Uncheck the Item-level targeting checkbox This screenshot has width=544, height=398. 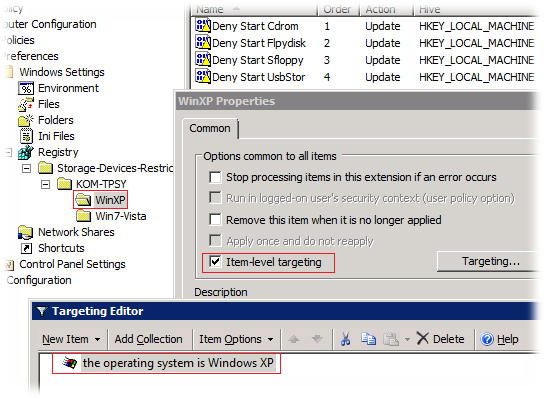click(x=215, y=262)
